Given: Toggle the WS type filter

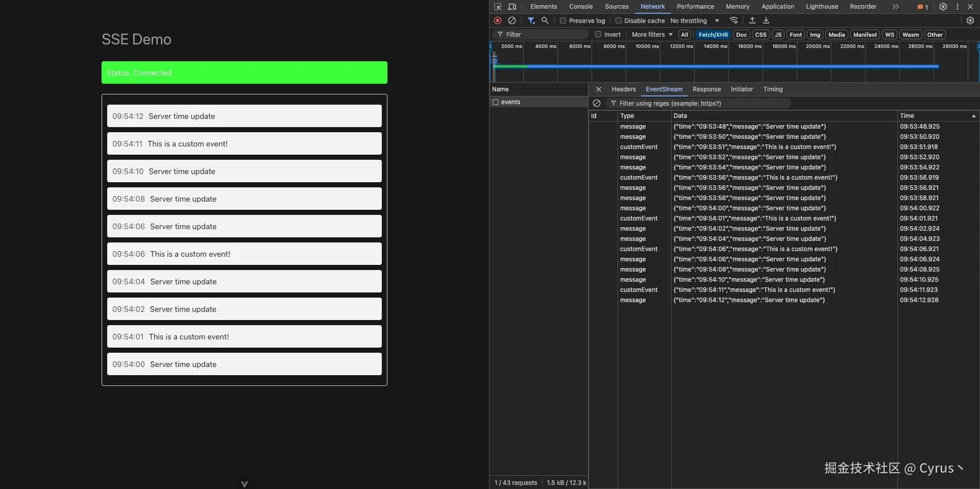Looking at the screenshot, I should (x=890, y=35).
